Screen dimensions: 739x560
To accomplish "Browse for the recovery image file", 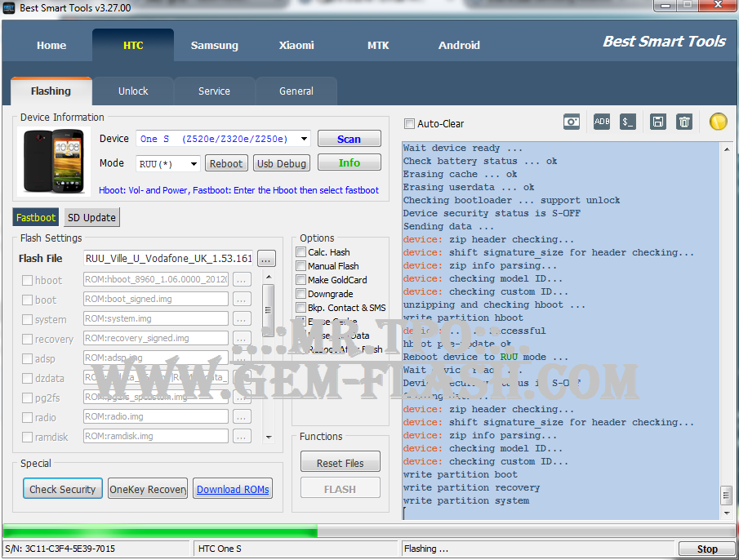I will 241,339.
